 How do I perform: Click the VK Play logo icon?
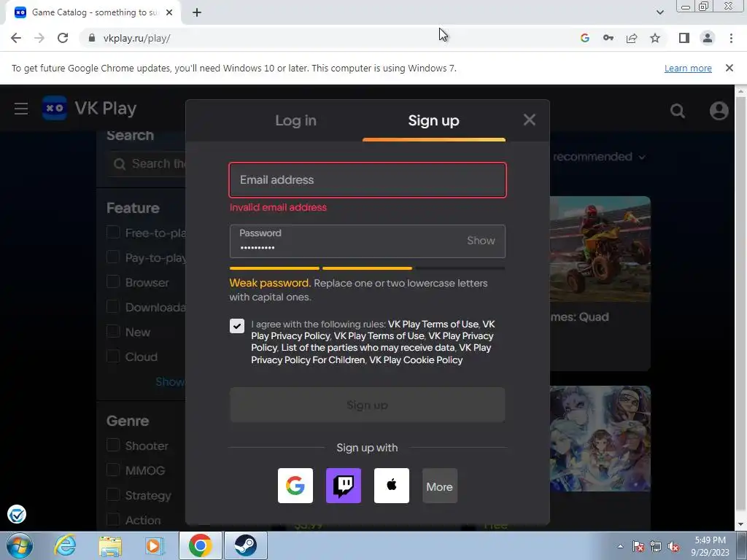point(54,108)
